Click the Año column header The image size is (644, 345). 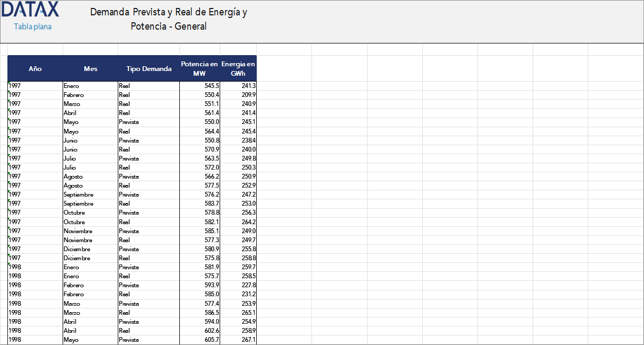pyautogui.click(x=35, y=68)
